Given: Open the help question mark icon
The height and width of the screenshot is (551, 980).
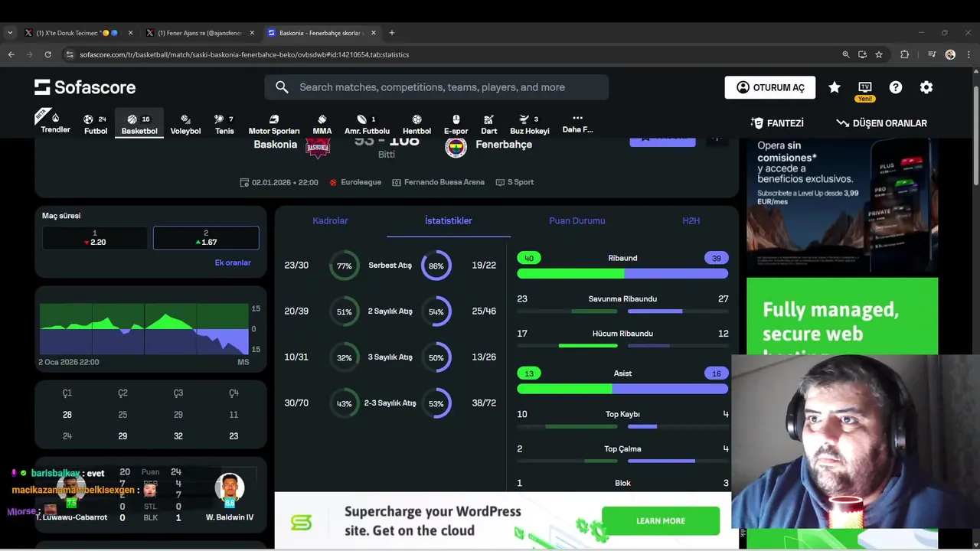Looking at the screenshot, I should (896, 87).
